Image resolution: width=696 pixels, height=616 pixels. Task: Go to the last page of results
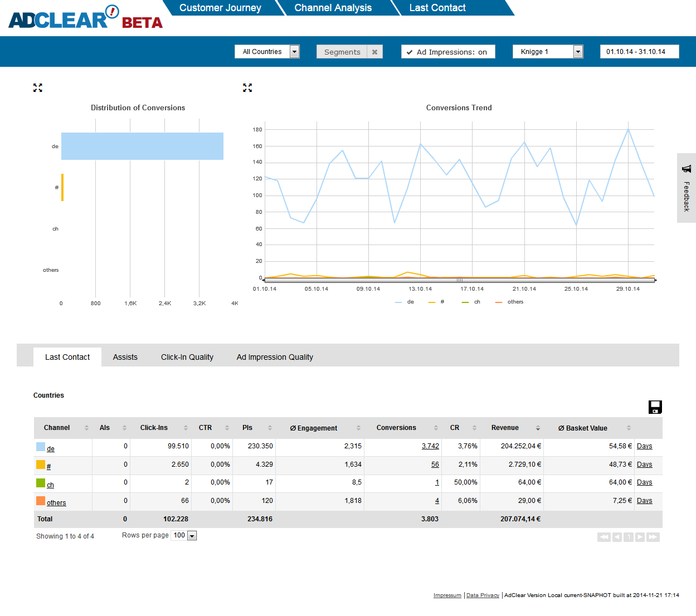tap(653, 537)
